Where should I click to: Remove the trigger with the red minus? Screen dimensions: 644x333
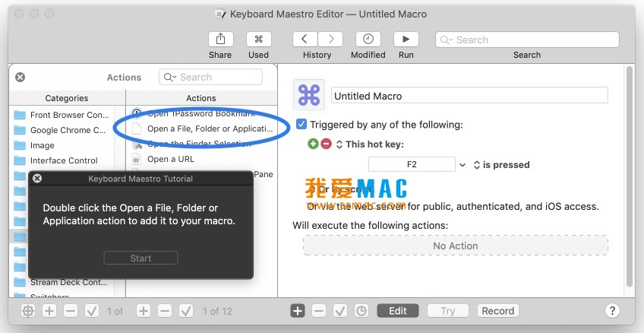[x=326, y=144]
